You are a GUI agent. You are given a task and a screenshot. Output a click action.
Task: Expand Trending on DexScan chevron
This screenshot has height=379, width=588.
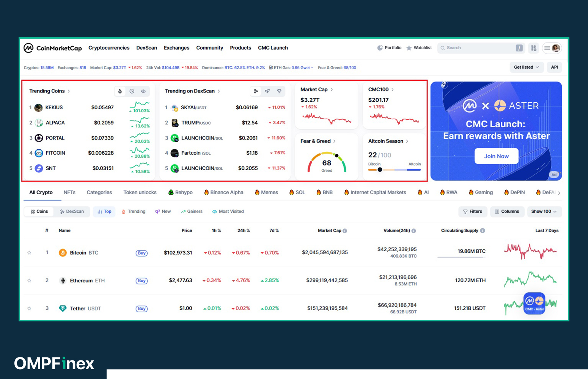tap(219, 91)
